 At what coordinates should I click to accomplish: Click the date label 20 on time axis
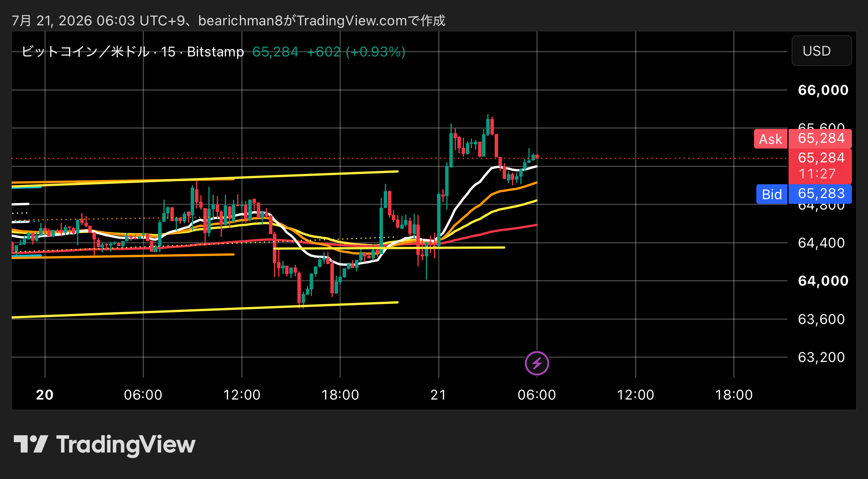45,395
